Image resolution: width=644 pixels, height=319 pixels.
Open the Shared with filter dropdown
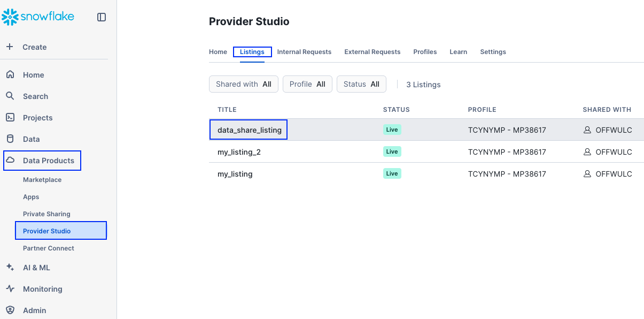[x=243, y=84]
